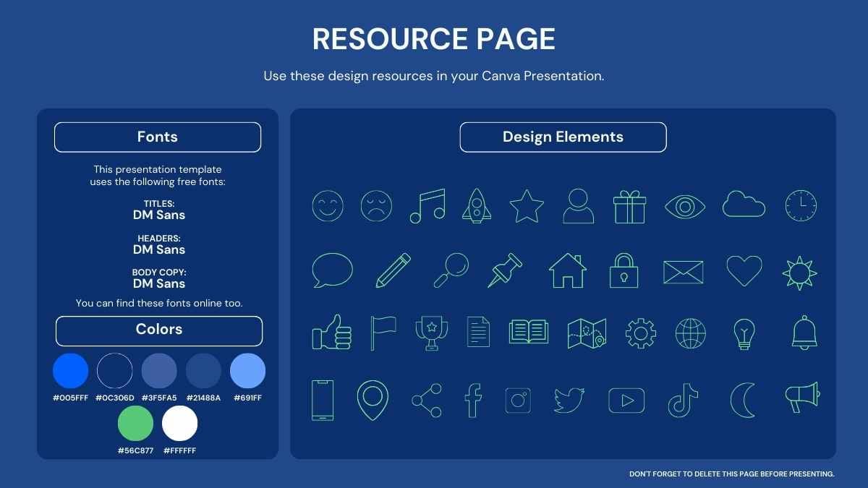Pick the dark navy #0C306D swatch
This screenshot has height=488, width=868.
tap(115, 371)
